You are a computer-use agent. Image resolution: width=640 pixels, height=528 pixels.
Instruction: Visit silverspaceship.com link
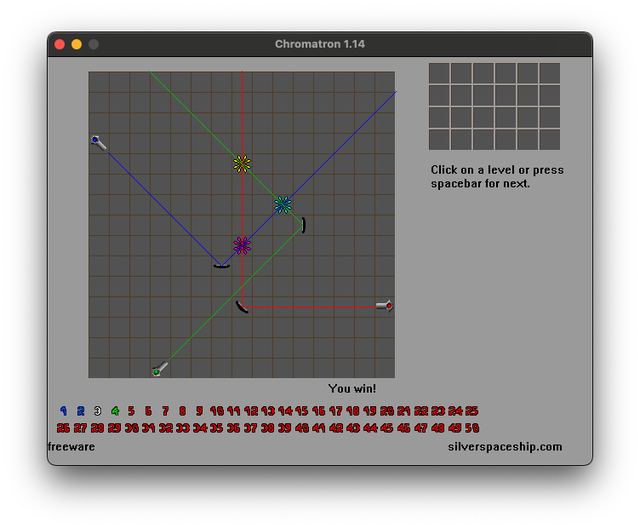click(x=505, y=447)
